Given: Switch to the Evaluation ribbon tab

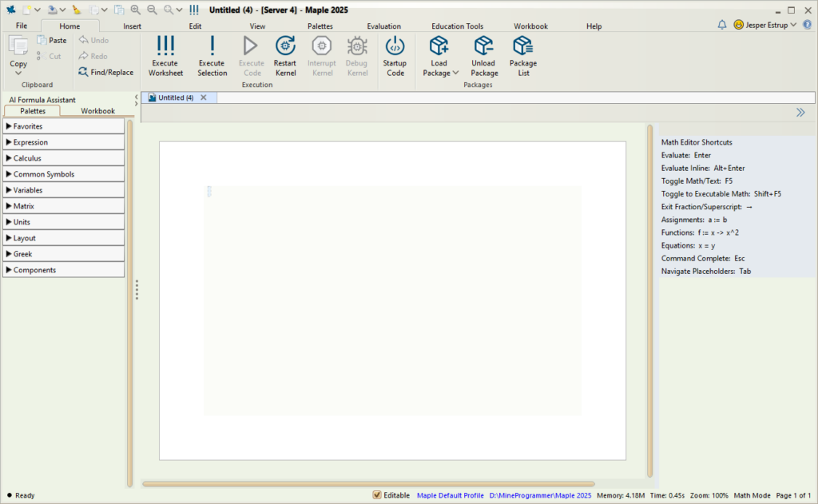Looking at the screenshot, I should click(x=384, y=26).
